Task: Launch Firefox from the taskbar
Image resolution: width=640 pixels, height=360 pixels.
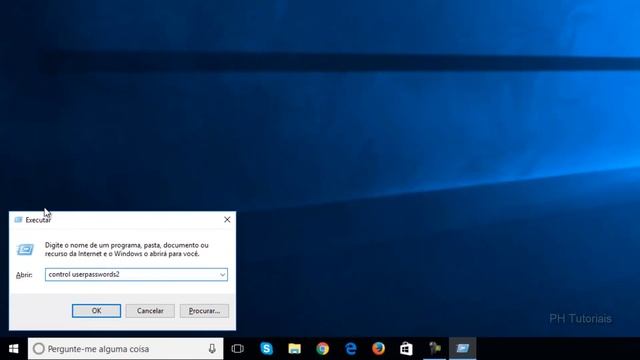Action: click(x=378, y=349)
